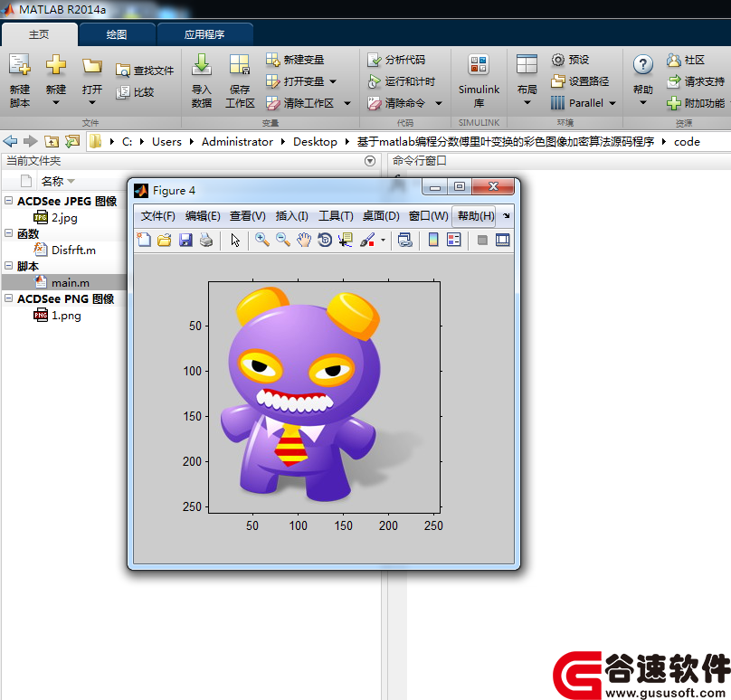This screenshot has height=700, width=731.
Task: Click Request Support (请求支持)
Action: pyautogui.click(x=696, y=81)
